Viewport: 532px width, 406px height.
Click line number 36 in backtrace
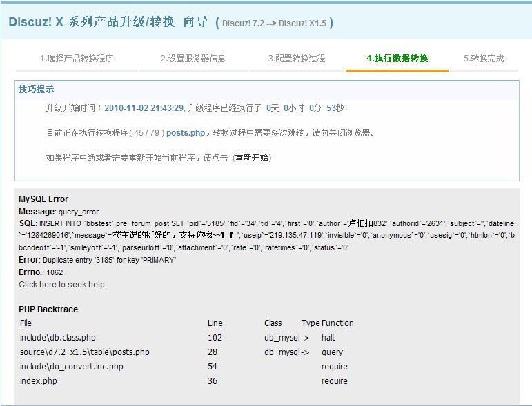coord(213,381)
